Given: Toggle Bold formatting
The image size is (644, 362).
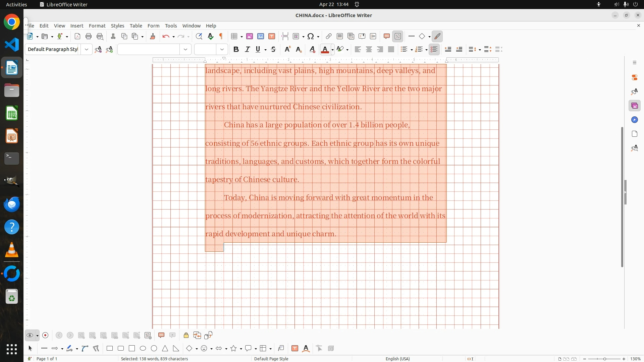Looking at the screenshot, I should tap(236, 49).
